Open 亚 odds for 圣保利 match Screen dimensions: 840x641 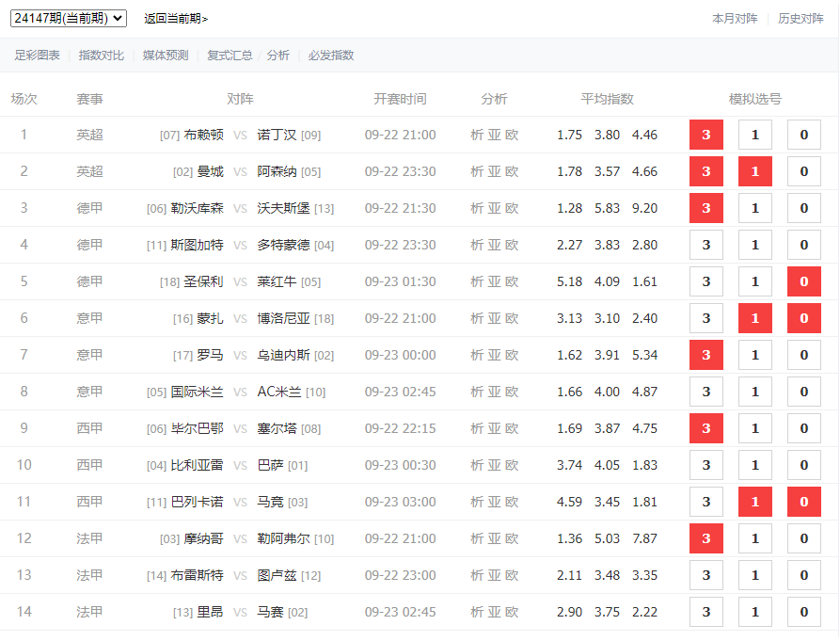pyautogui.click(x=494, y=281)
